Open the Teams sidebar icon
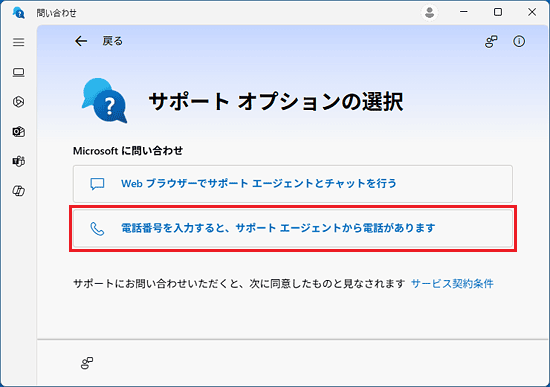550x387 pixels. coord(19,161)
